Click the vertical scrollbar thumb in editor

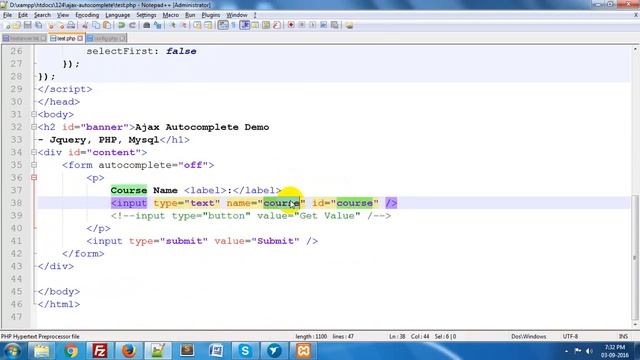635,257
